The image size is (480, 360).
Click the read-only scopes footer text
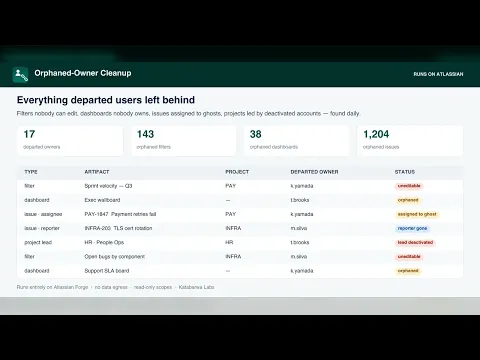(x=153, y=287)
